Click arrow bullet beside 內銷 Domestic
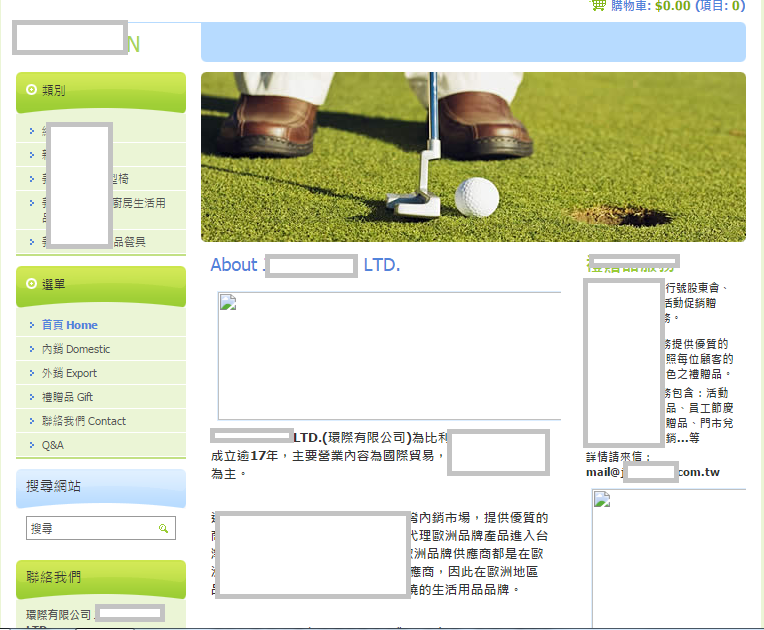The height and width of the screenshot is (630, 764). (x=32, y=349)
